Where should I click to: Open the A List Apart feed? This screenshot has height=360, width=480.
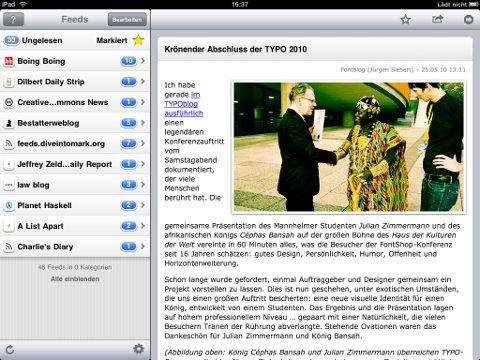[75, 226]
